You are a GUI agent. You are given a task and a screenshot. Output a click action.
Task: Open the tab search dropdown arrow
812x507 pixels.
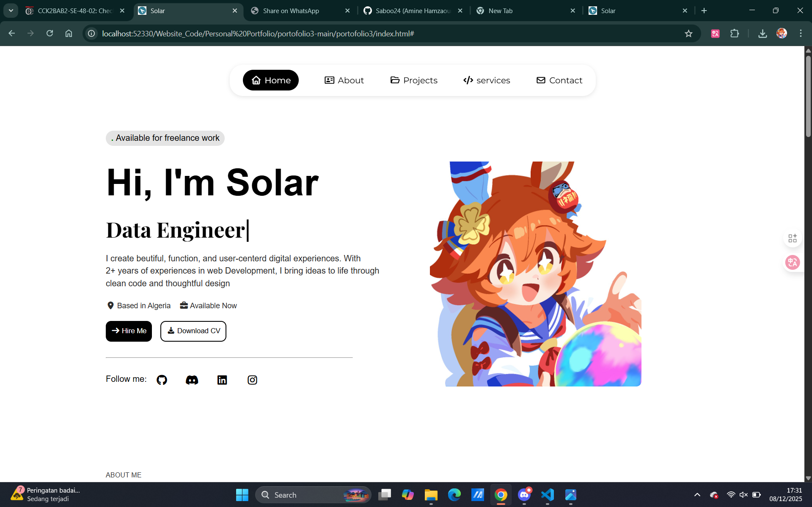click(x=11, y=11)
